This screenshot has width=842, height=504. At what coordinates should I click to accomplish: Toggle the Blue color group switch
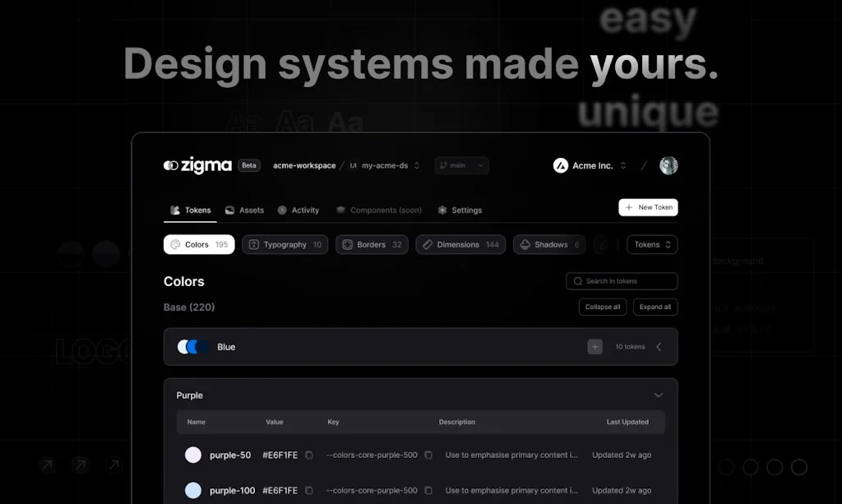coord(191,346)
